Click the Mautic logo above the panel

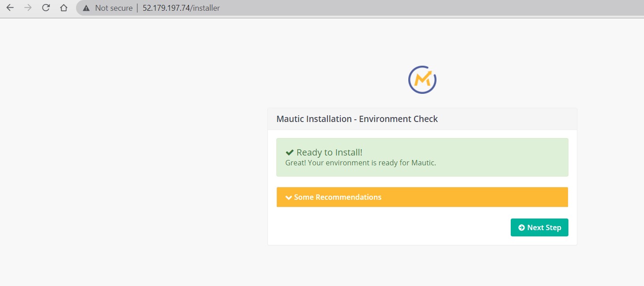click(422, 80)
